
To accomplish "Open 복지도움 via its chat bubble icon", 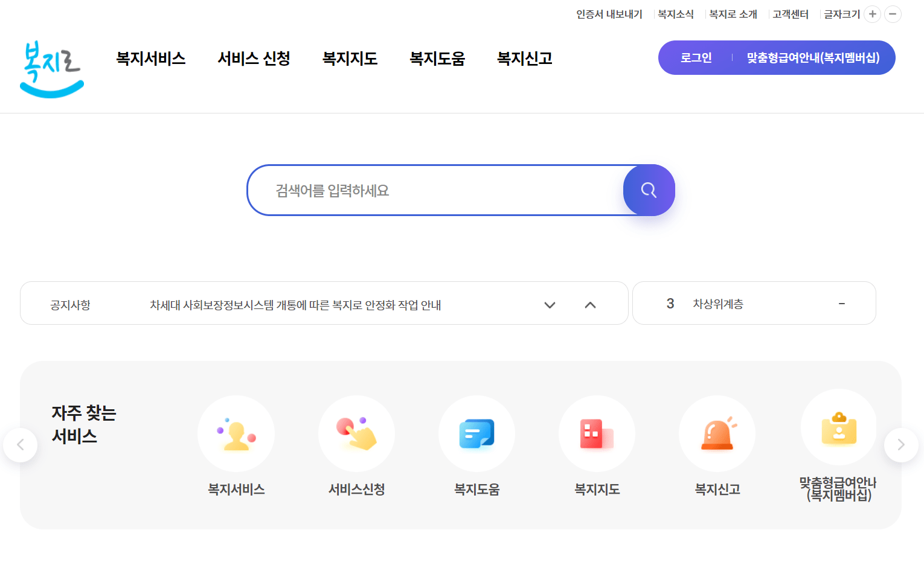I will click(x=476, y=433).
